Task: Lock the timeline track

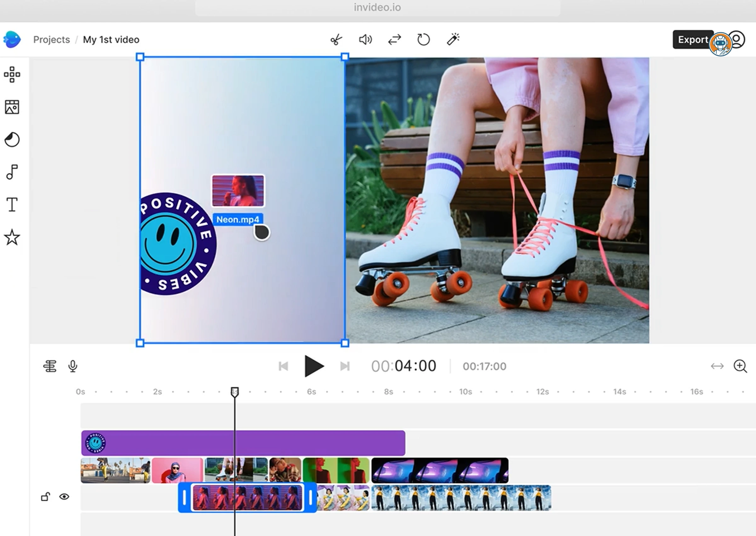Action: (x=46, y=497)
